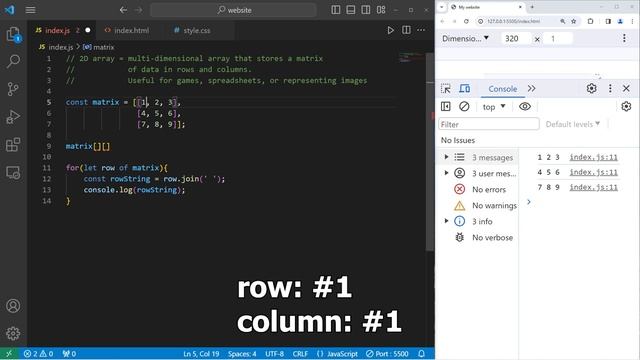Click the width field showing 320
The height and width of the screenshot is (360, 640).
516,38
